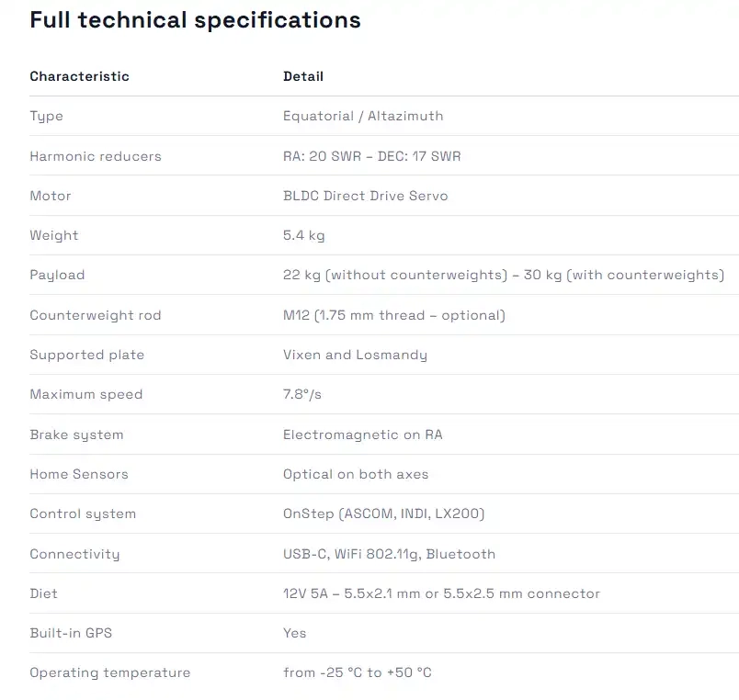Click the 'Counterweight rod' row label

coord(96,315)
